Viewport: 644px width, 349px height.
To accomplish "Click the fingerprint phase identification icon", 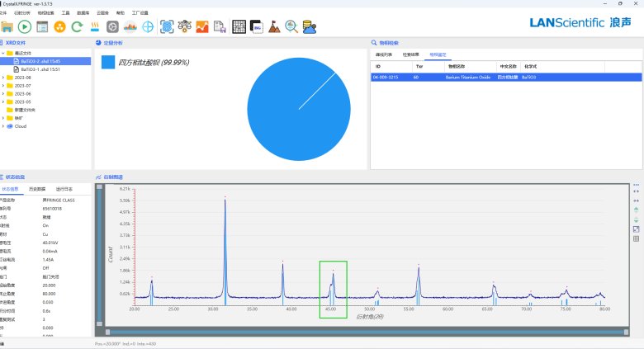I will 167,26.
